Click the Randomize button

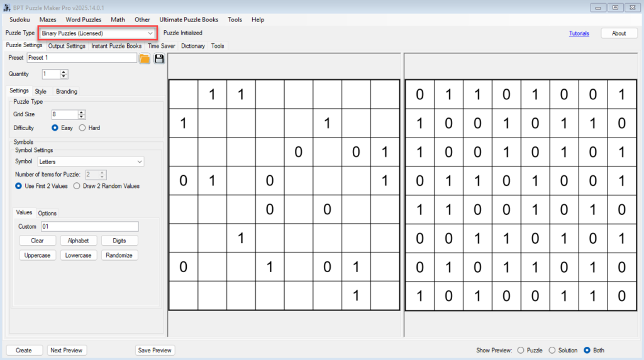pos(119,255)
